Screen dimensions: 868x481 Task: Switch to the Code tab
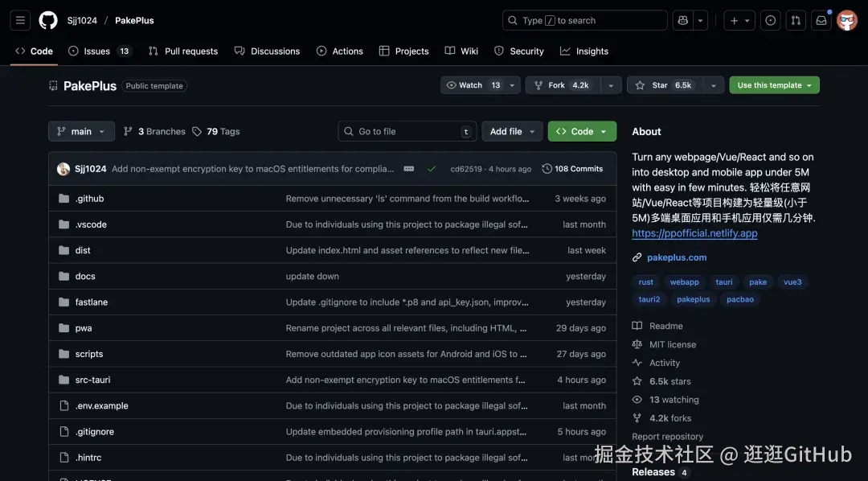[34, 51]
